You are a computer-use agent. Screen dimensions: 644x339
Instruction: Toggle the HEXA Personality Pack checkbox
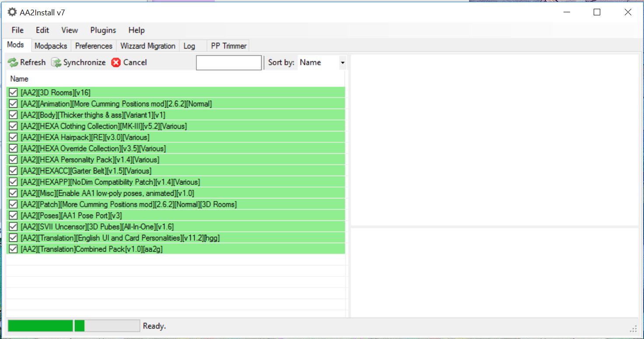click(x=13, y=159)
